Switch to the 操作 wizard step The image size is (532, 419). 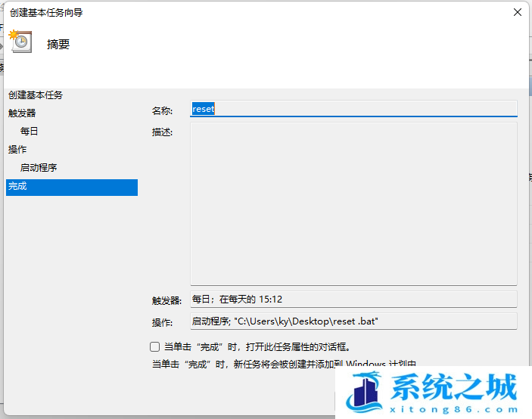tap(17, 149)
